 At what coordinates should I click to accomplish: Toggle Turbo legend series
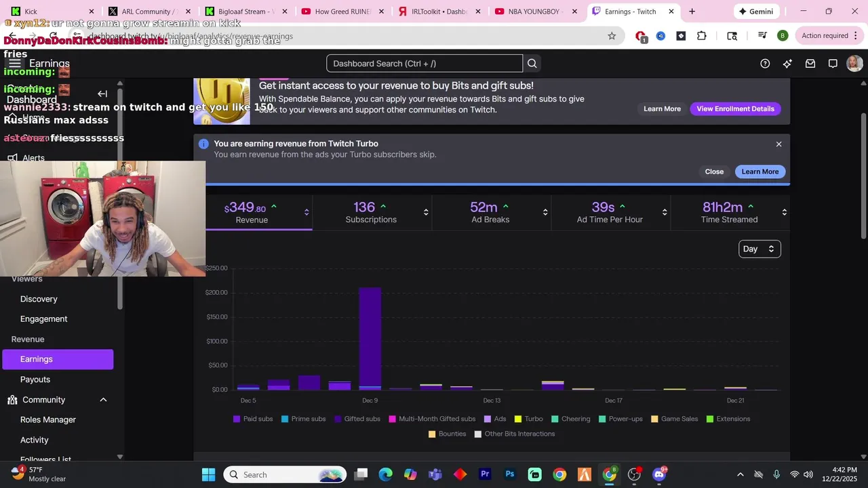coord(529,419)
